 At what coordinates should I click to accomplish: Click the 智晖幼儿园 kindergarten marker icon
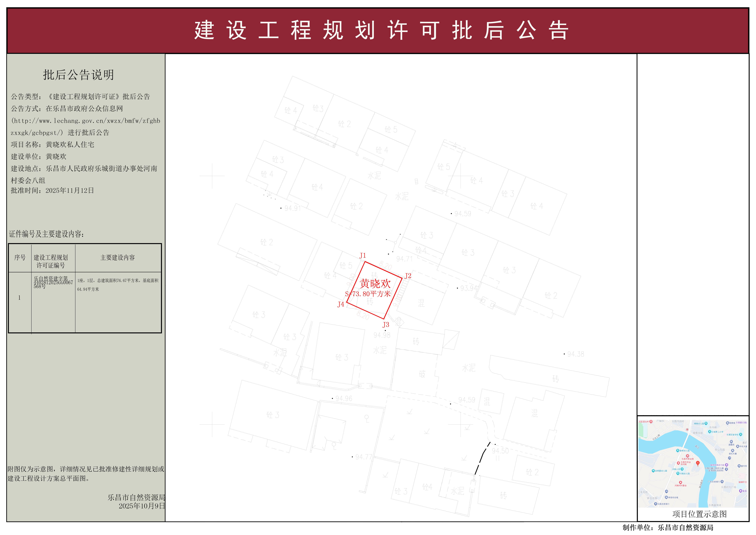click(x=678, y=450)
